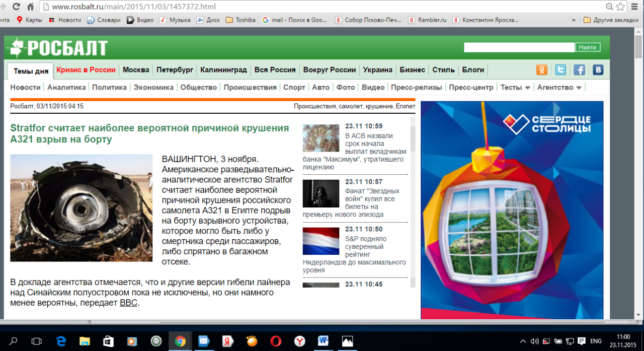
Task: Go to the browser home page icon
Action: [31, 7]
